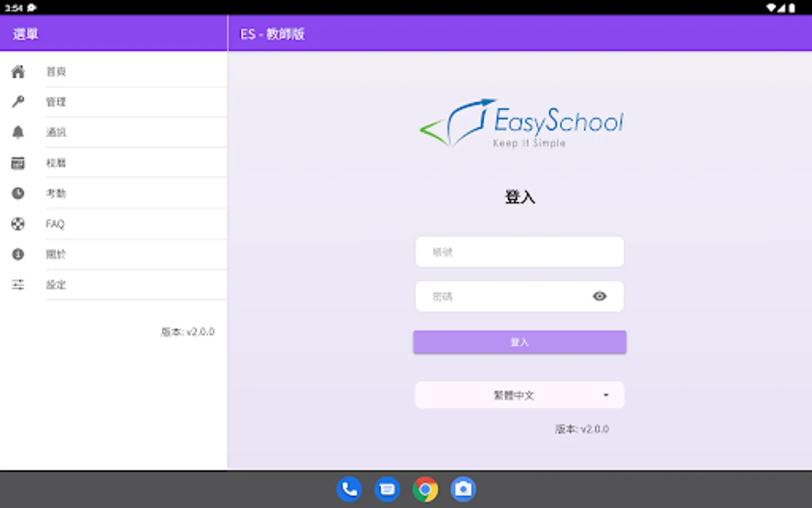
Task: Toggle password visibility eye icon
Action: [600, 296]
